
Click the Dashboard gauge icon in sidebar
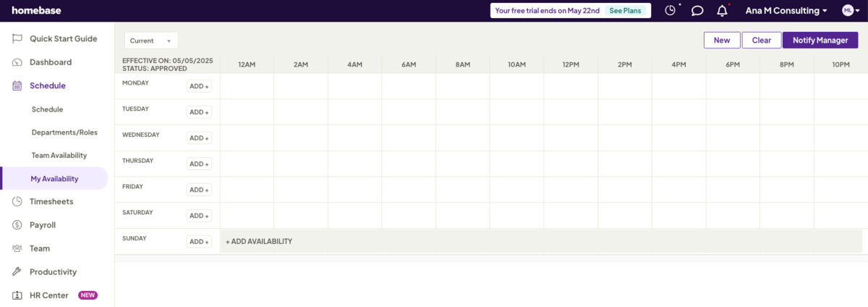point(17,62)
